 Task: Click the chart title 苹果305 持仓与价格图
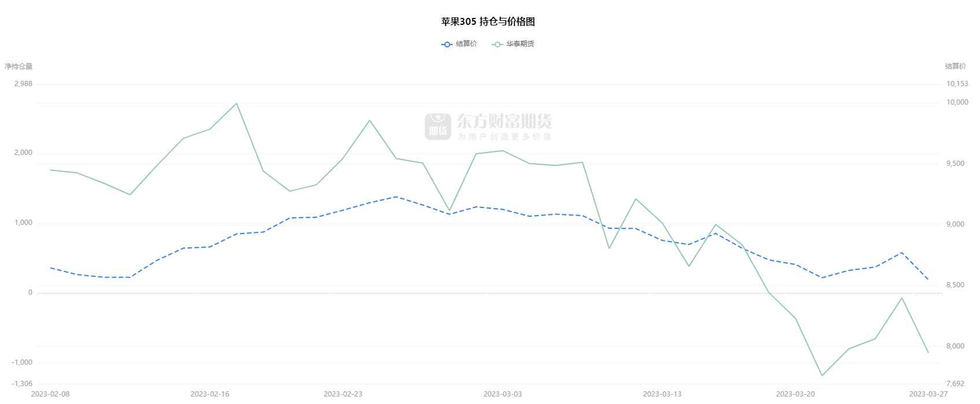tap(488, 22)
